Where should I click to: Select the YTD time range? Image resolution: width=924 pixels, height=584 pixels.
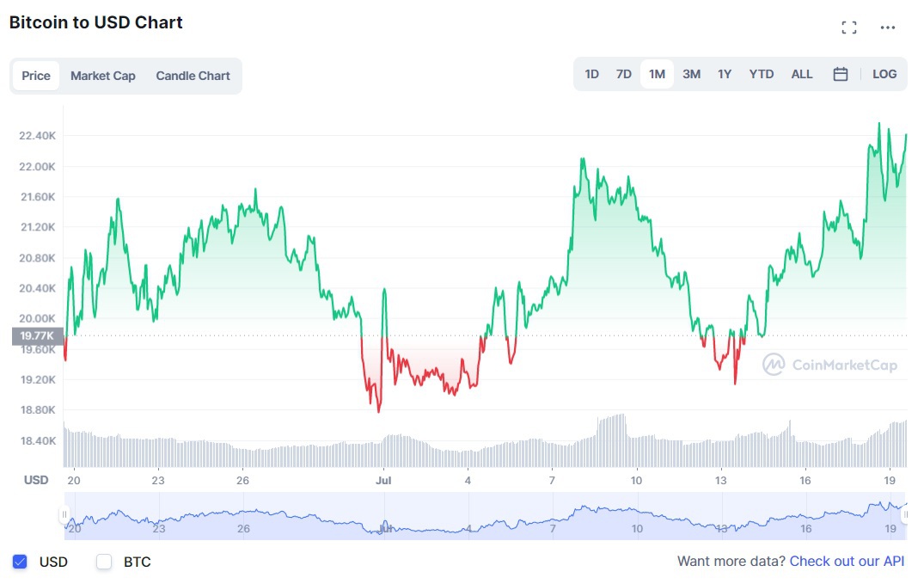click(760, 74)
